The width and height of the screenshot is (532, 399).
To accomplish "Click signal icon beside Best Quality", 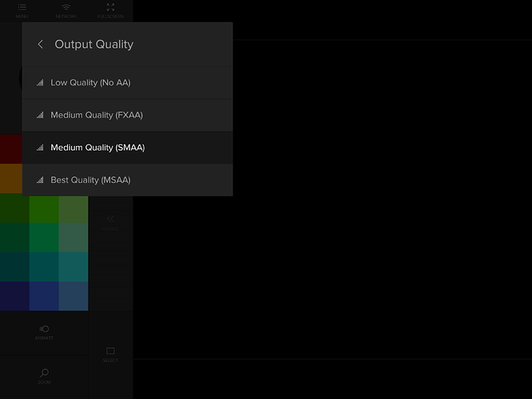I will (40, 180).
